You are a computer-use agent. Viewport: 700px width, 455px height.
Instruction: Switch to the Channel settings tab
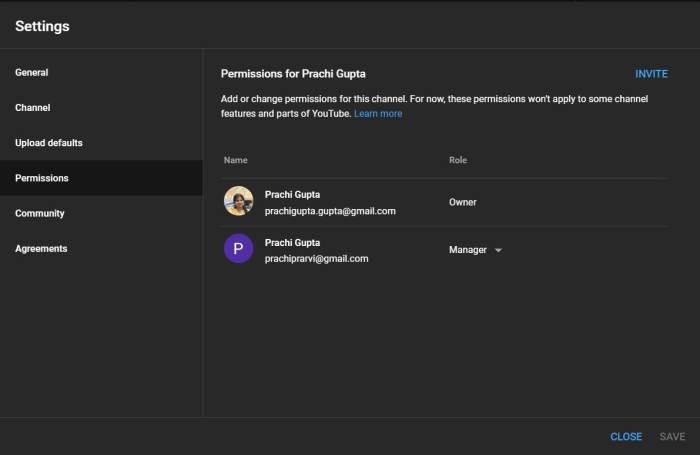click(33, 107)
